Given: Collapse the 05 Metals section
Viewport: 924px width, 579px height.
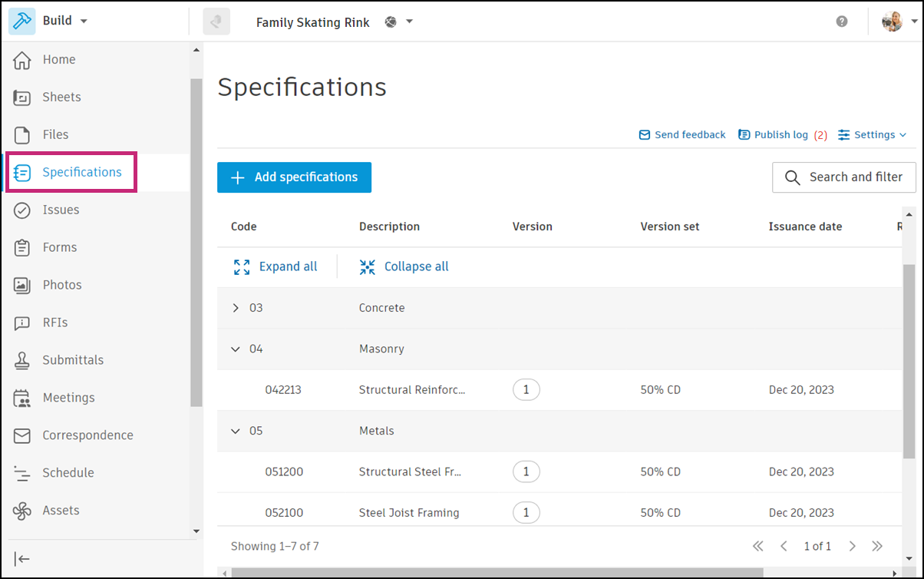Looking at the screenshot, I should point(236,431).
